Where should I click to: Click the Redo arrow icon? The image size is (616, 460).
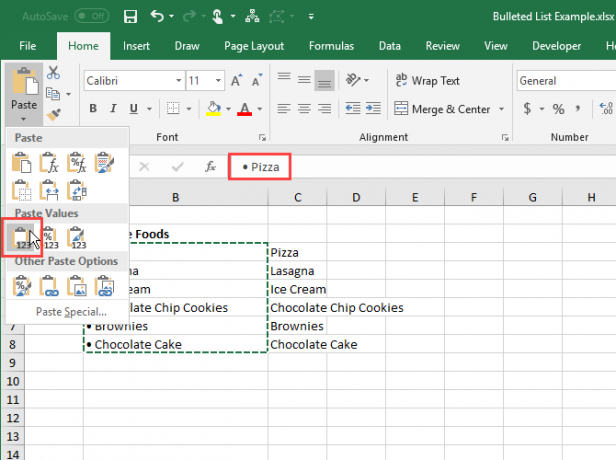click(190, 16)
